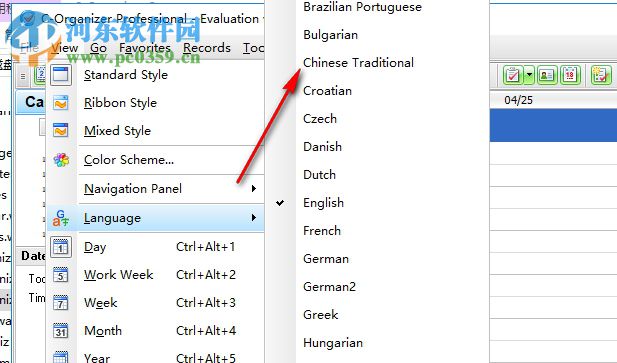Click the sticky note checkmark toolbar icon
Viewport: 617px width, 363px height.
[x=601, y=75]
